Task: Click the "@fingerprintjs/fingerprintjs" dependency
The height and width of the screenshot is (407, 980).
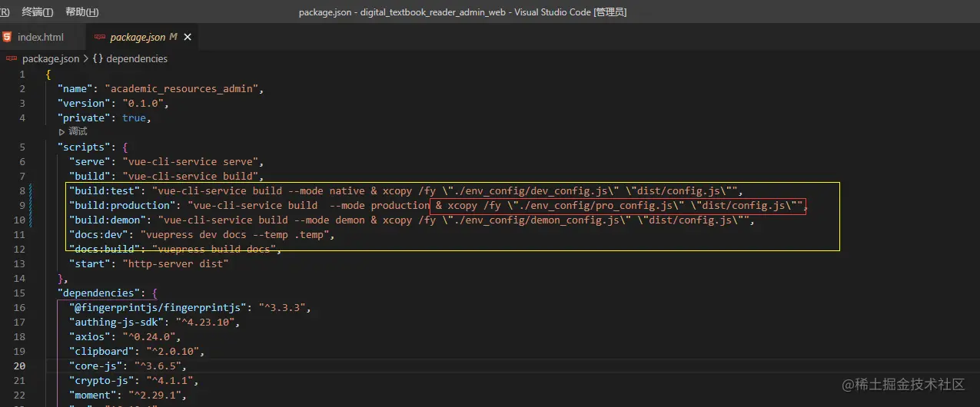Action: [x=158, y=307]
